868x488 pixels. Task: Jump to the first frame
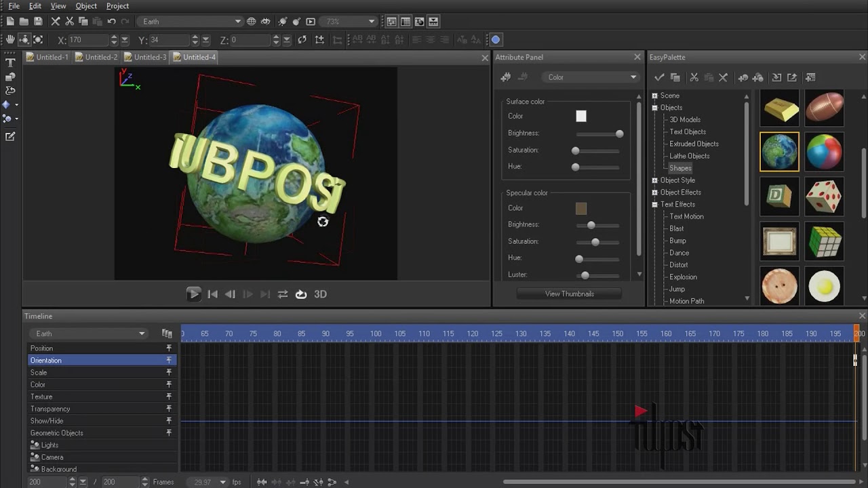tap(212, 294)
